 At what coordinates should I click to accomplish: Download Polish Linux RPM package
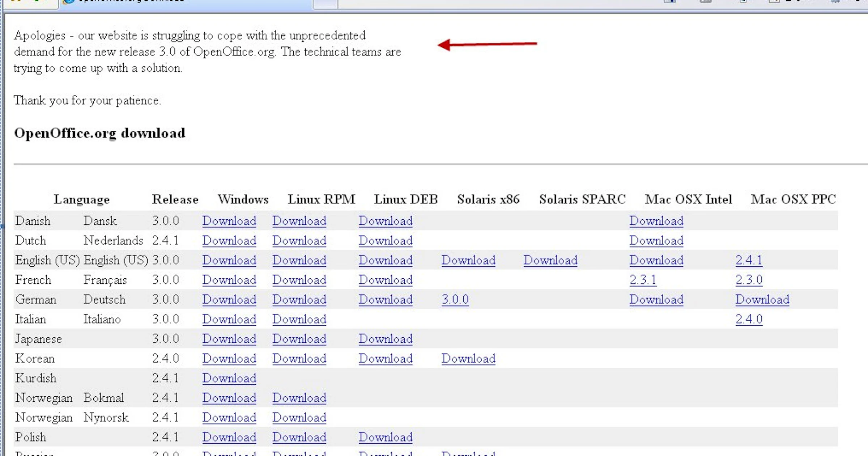coord(299,437)
